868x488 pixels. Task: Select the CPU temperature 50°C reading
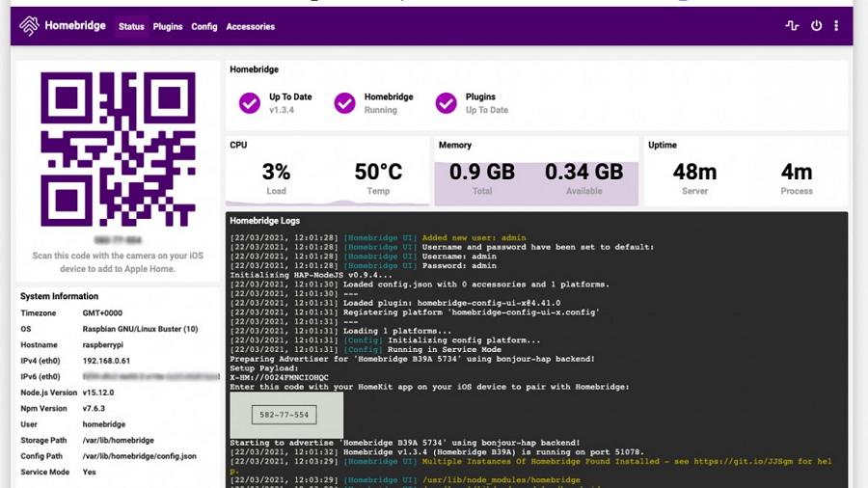378,174
